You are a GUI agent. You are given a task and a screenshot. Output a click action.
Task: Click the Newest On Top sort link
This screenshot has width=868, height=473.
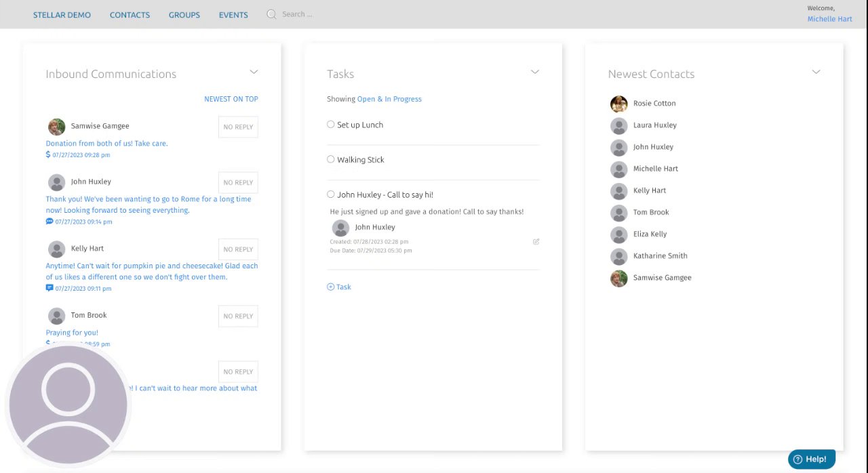pyautogui.click(x=231, y=99)
